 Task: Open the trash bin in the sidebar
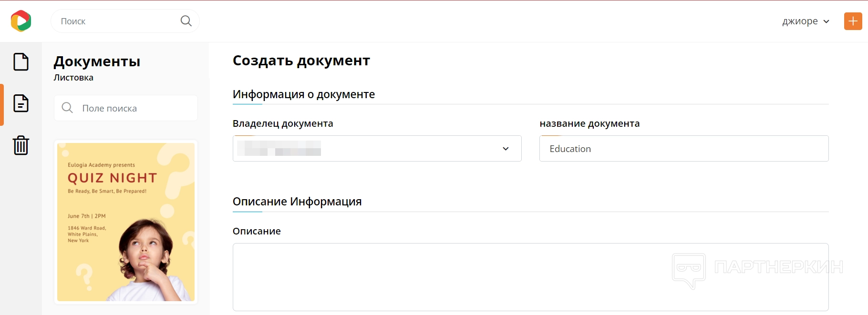pyautogui.click(x=21, y=145)
